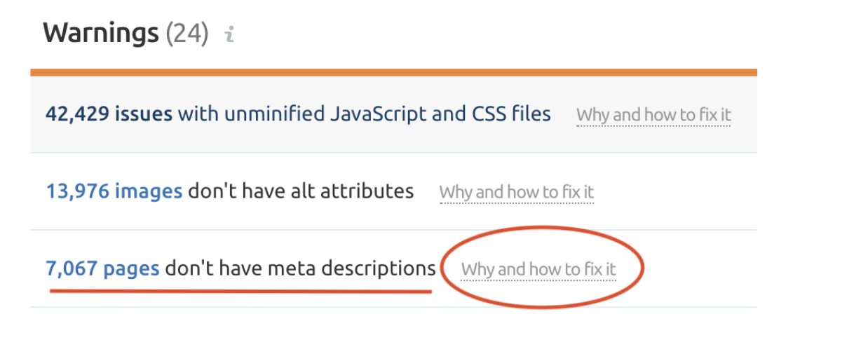This screenshot has height=349, width=868.
Task: Click the red underline below 7,067 pages
Action: click(x=240, y=290)
